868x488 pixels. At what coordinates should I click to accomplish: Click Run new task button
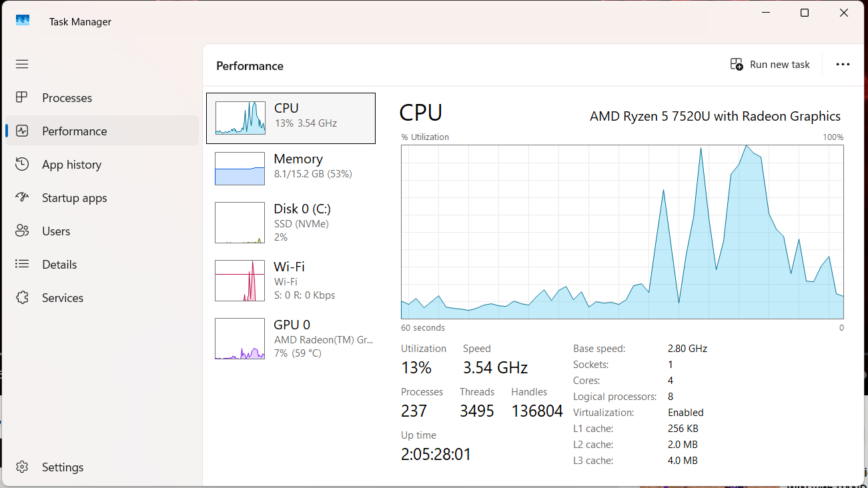[x=770, y=65]
